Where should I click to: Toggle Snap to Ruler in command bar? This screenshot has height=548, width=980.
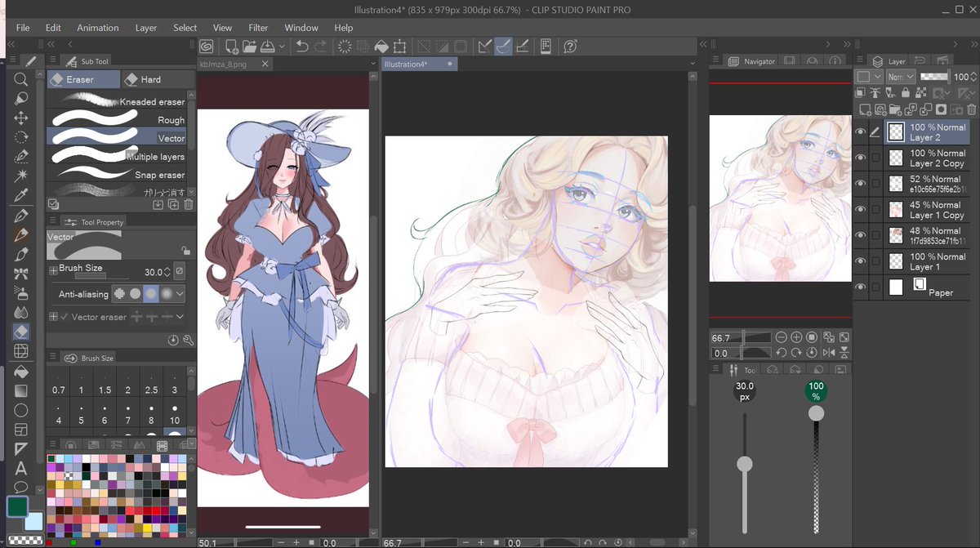pyautogui.click(x=485, y=47)
